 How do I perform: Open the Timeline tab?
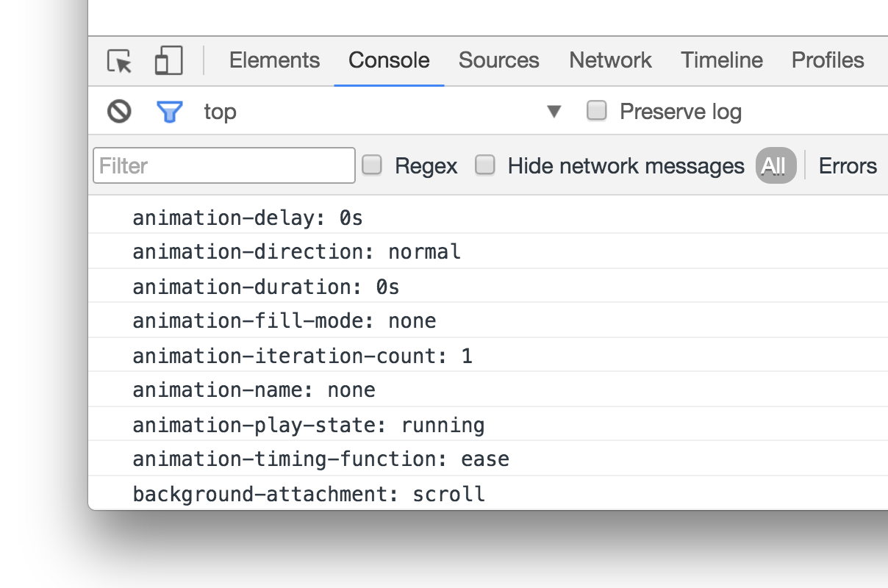tap(721, 60)
